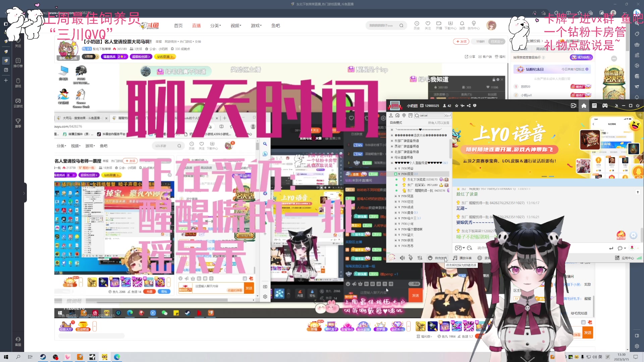The image size is (644, 362).
Task: Open the 超级粉丝团 badge
Action: pyautogui.click(x=141, y=57)
